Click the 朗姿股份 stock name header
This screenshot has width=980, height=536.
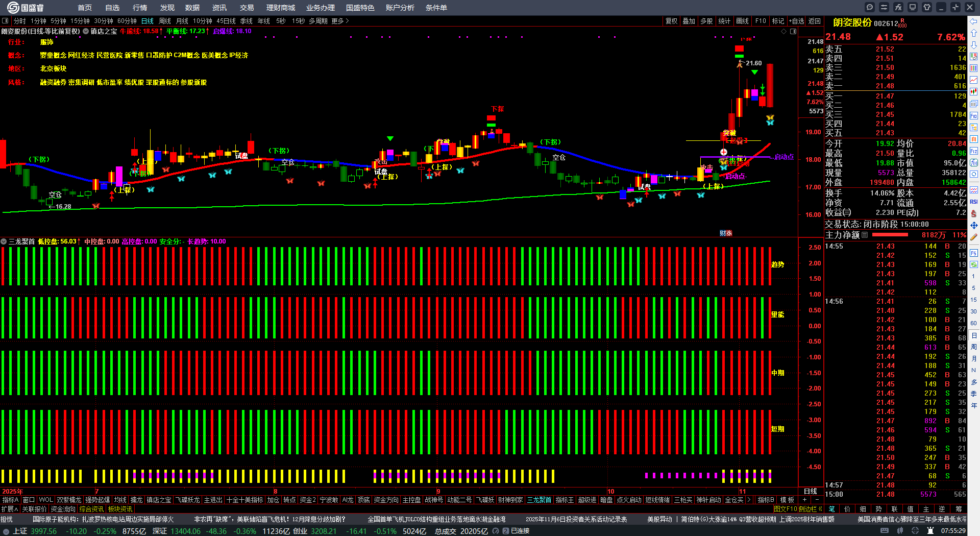(852, 22)
